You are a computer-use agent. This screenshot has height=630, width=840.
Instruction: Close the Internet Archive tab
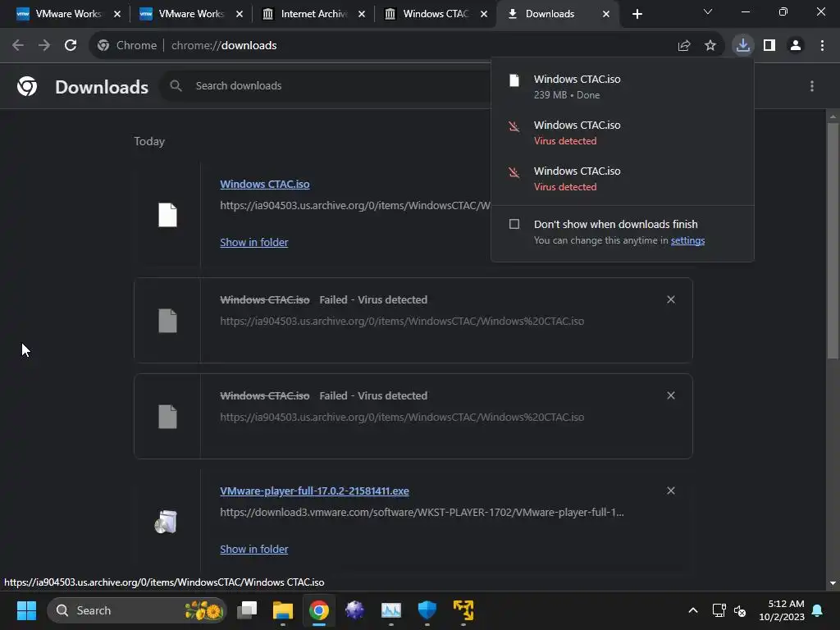click(362, 15)
